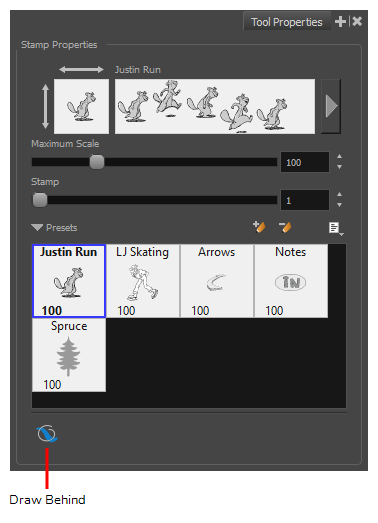Select the Tool Properties tab
The image size is (378, 523).
tap(287, 22)
